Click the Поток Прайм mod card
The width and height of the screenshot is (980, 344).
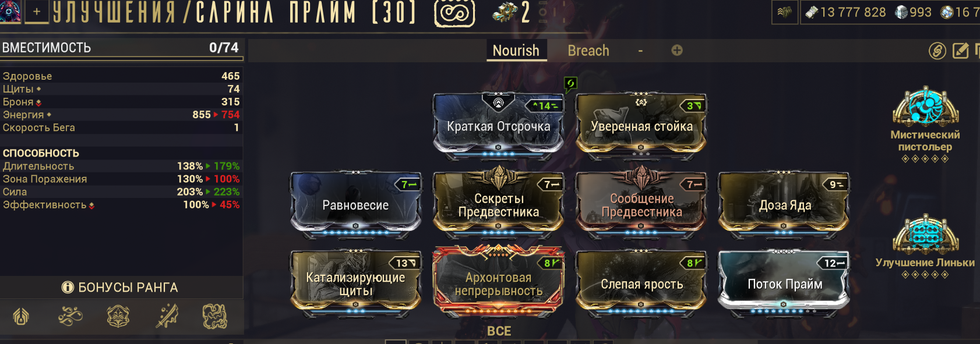[x=784, y=283]
